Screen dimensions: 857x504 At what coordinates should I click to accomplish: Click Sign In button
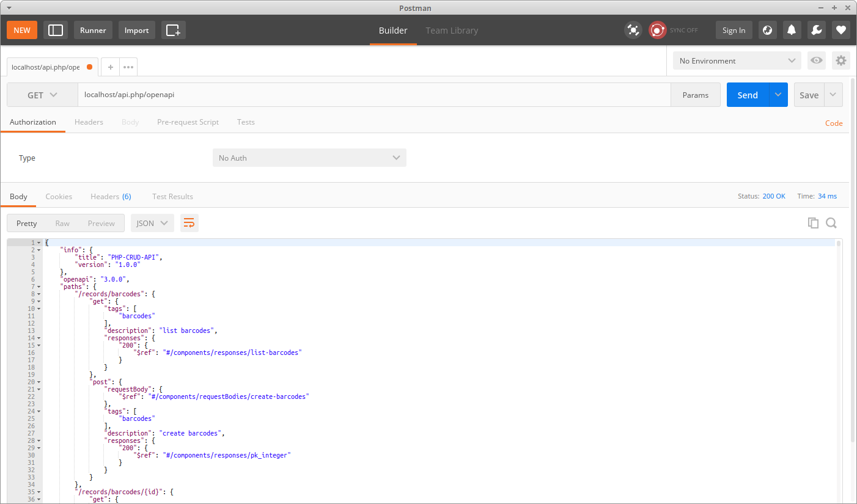coord(734,30)
